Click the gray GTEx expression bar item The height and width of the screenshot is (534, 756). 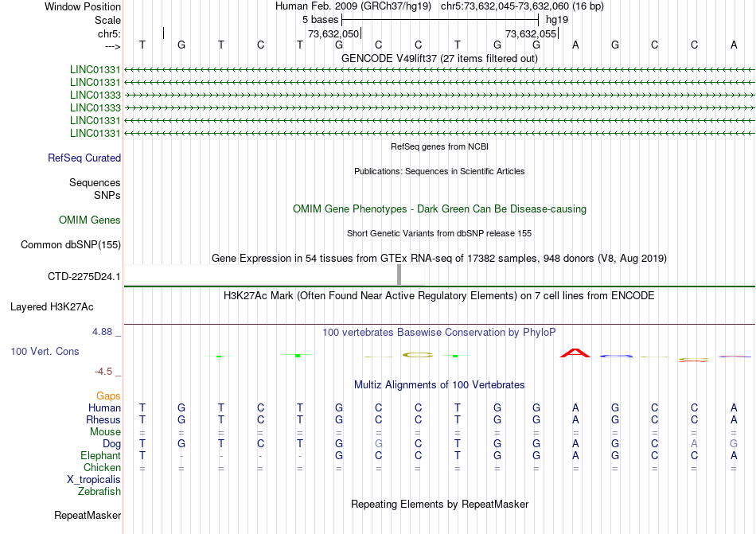(x=399, y=275)
